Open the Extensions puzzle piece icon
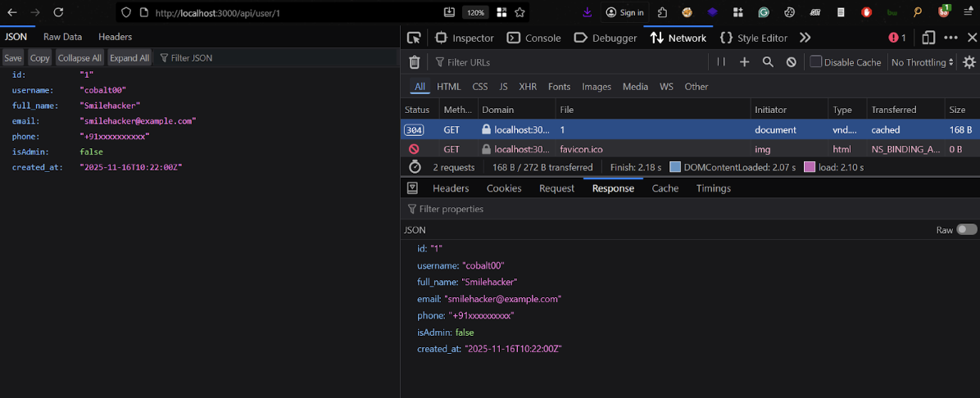This screenshot has width=980, height=398. [663, 12]
